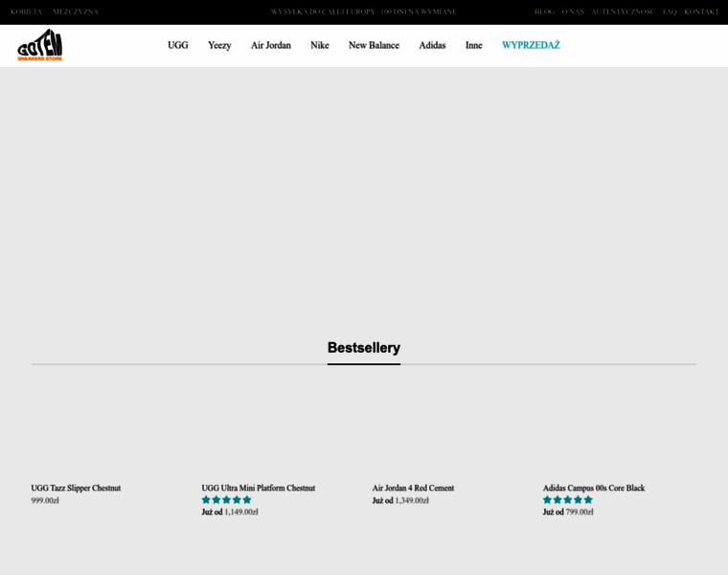
Task: Open the GOTEM Sneakers Store logo
Action: pos(40,45)
